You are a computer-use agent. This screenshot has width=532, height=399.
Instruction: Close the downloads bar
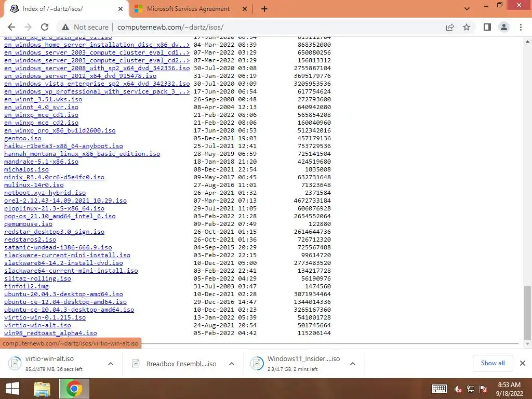pyautogui.click(x=523, y=363)
